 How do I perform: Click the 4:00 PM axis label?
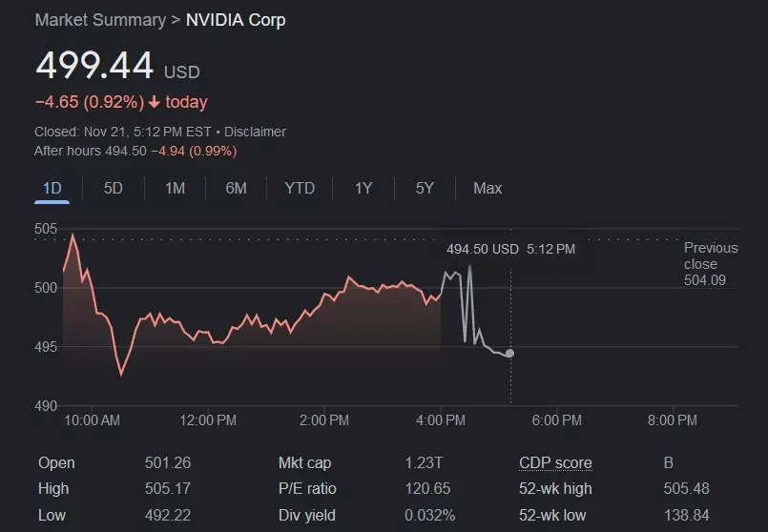(x=441, y=420)
